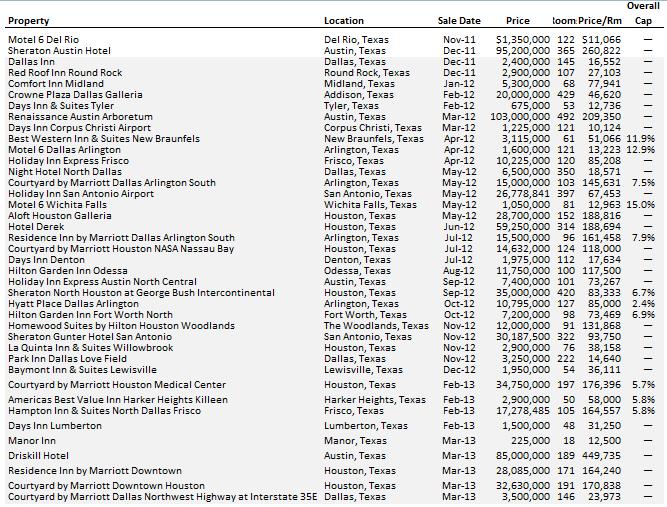Screen dimensions: 667x507
Task: Click Residence Inn by Marriott Downtown
Action: [x=95, y=471]
